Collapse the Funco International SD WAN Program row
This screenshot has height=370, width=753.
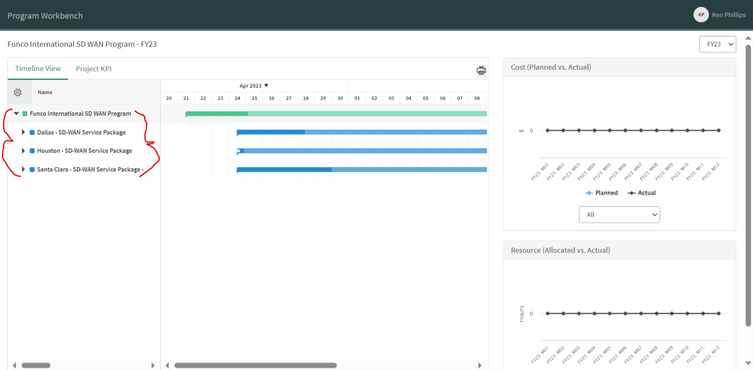point(16,114)
